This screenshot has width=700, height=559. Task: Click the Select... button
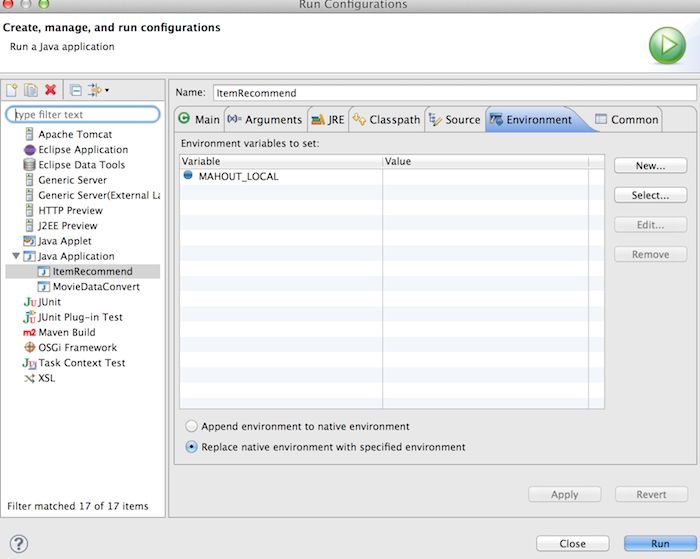tap(650, 195)
